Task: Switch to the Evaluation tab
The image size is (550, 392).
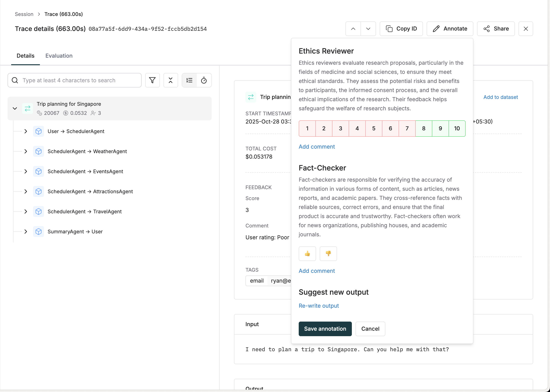Action: [x=59, y=56]
